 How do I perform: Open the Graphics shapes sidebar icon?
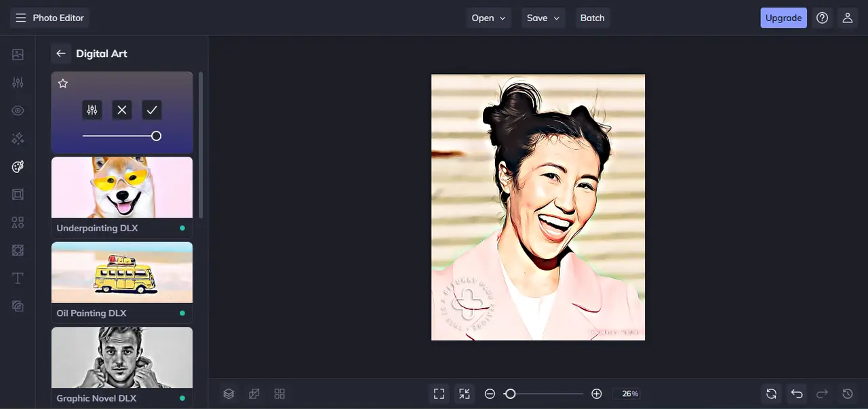(18, 222)
